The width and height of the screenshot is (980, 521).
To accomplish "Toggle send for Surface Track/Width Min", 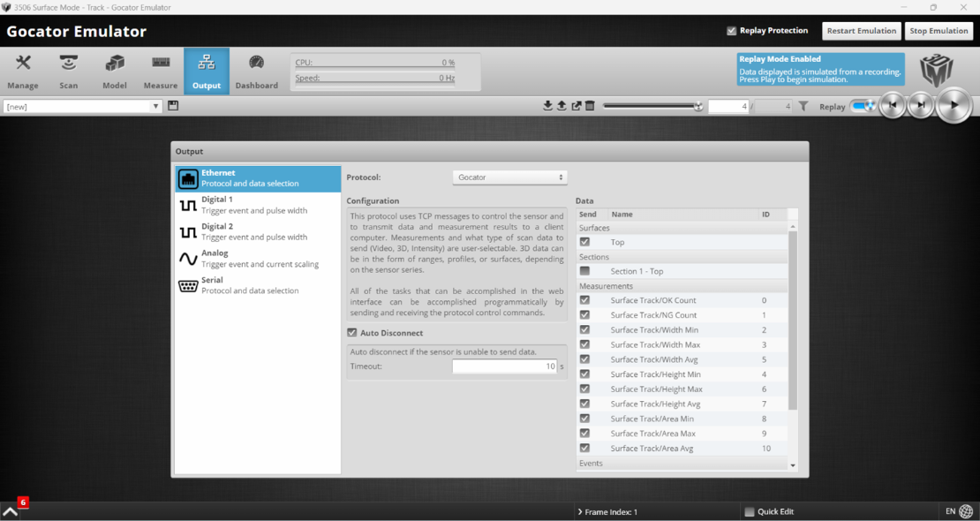I will (x=585, y=329).
